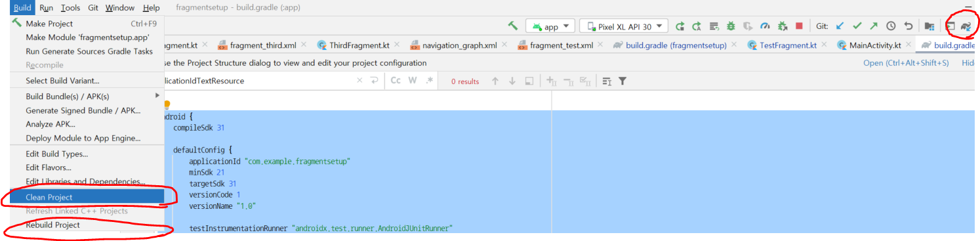Open the Pixel XL API 30 device dropdown
Image resolution: width=980 pixels, height=241 pixels.
[x=624, y=26]
